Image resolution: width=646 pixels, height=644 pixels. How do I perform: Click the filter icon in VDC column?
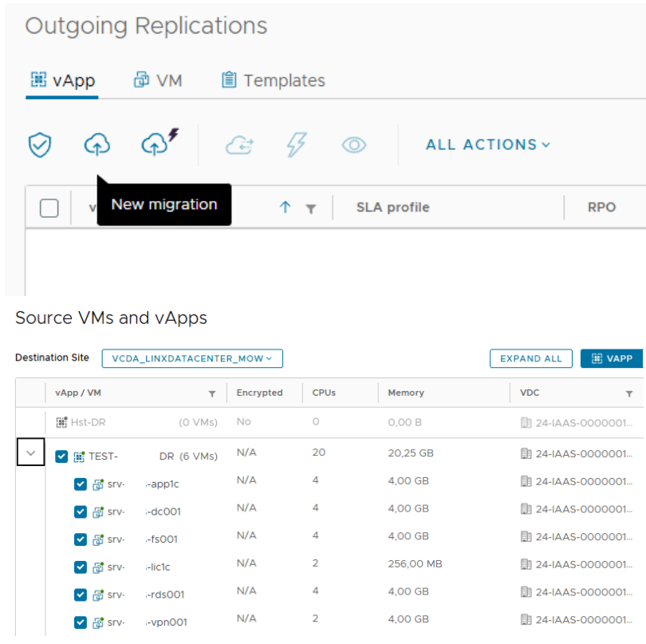(629, 393)
